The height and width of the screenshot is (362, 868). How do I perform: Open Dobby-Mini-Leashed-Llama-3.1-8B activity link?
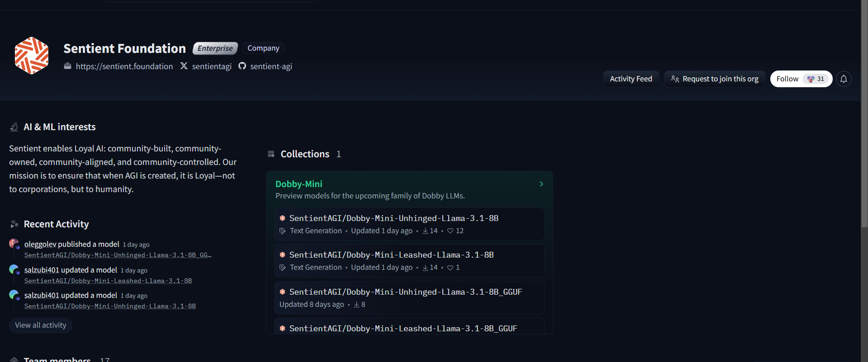click(x=108, y=281)
